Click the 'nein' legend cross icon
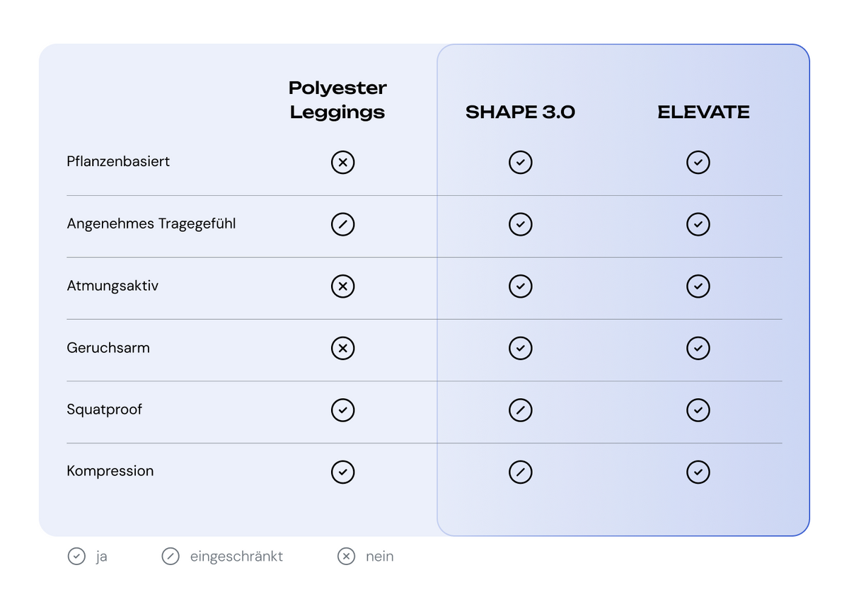 coord(346,557)
